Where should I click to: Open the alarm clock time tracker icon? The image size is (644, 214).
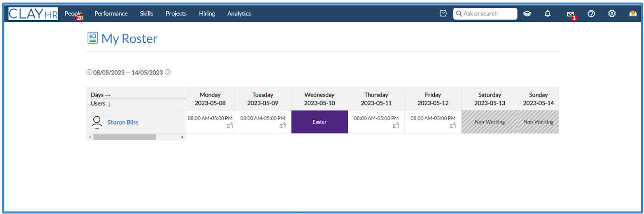tap(443, 14)
